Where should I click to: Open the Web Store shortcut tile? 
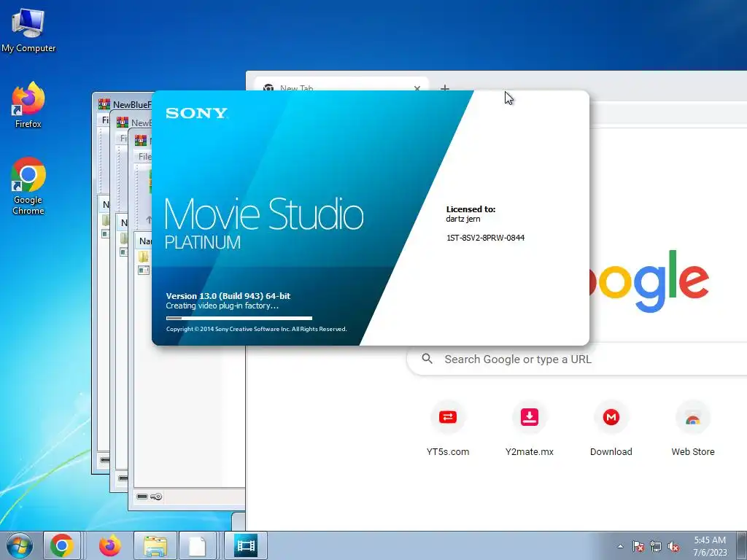(693, 429)
